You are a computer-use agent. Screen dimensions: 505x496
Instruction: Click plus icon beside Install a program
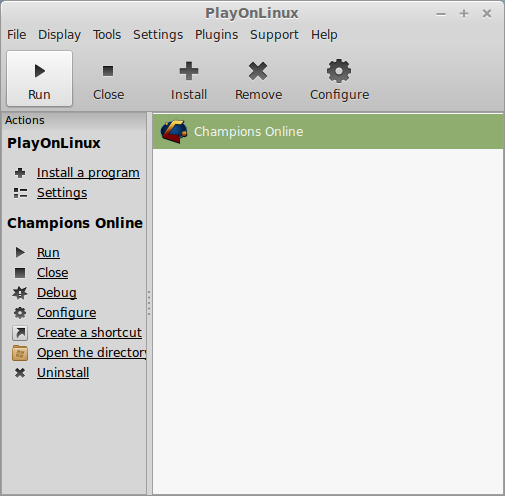tap(20, 173)
